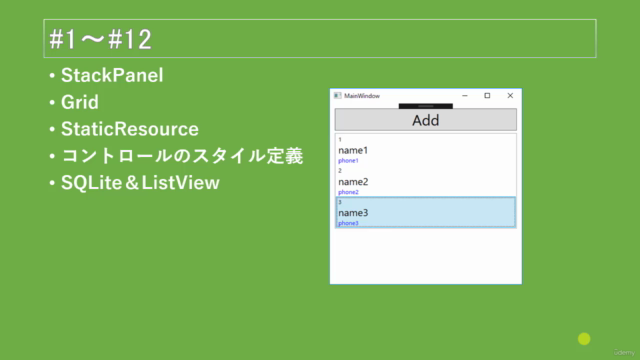This screenshot has width=640, height=360.
Task: Click the Grid bullet text
Action: 80,102
